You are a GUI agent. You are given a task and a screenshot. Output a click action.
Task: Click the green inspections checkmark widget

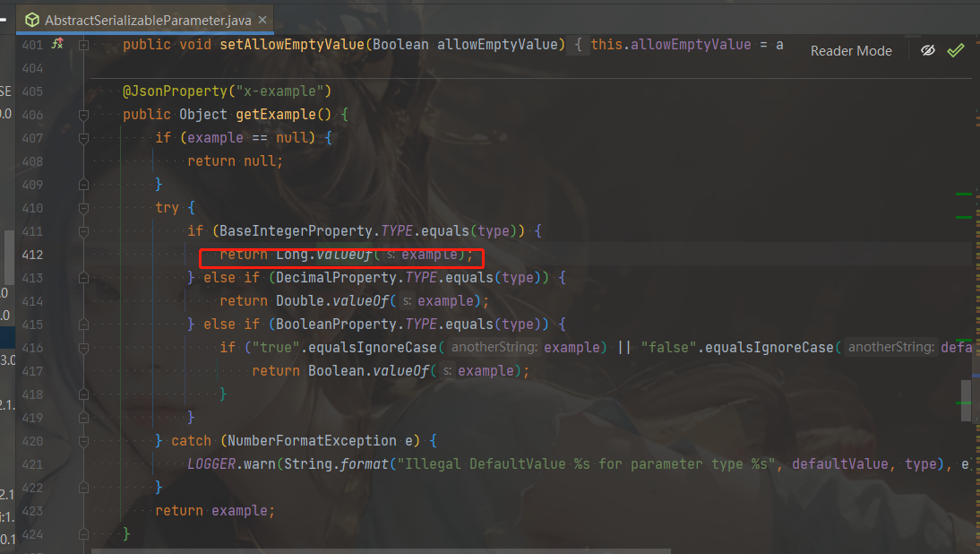point(956,50)
